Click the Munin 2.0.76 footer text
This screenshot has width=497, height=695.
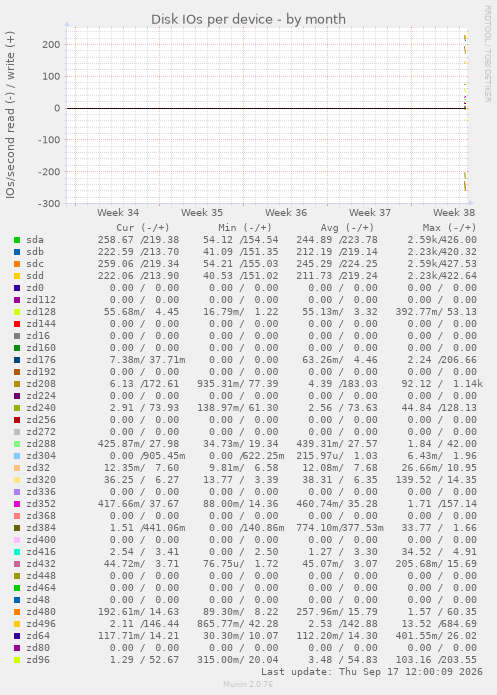(x=248, y=684)
